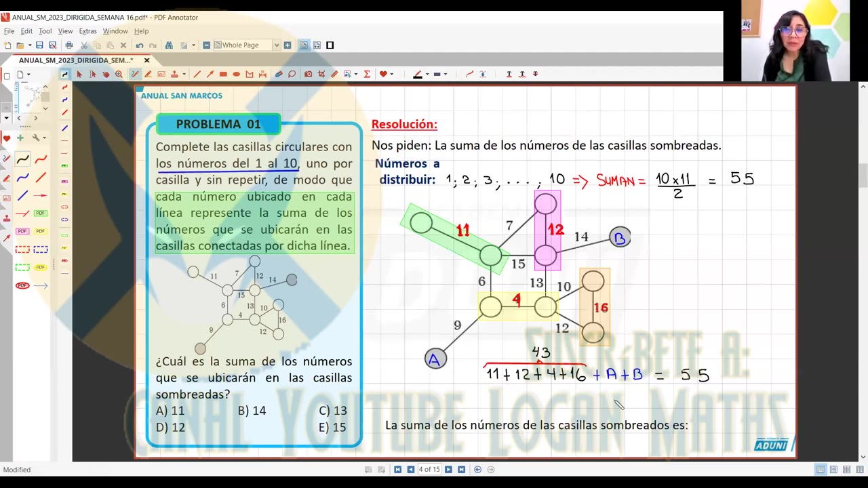
Task: Open the Window menu
Action: point(115,31)
